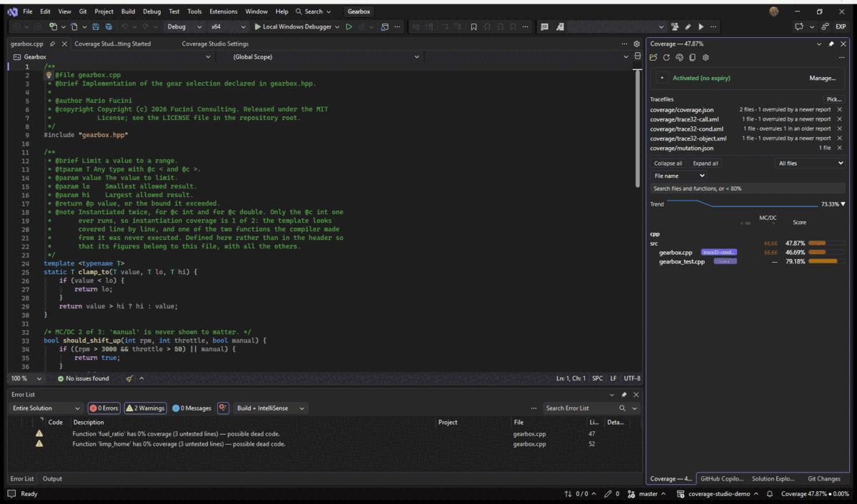This screenshot has width=857, height=504.
Task: Click the Search files and functions field
Action: pos(747,188)
